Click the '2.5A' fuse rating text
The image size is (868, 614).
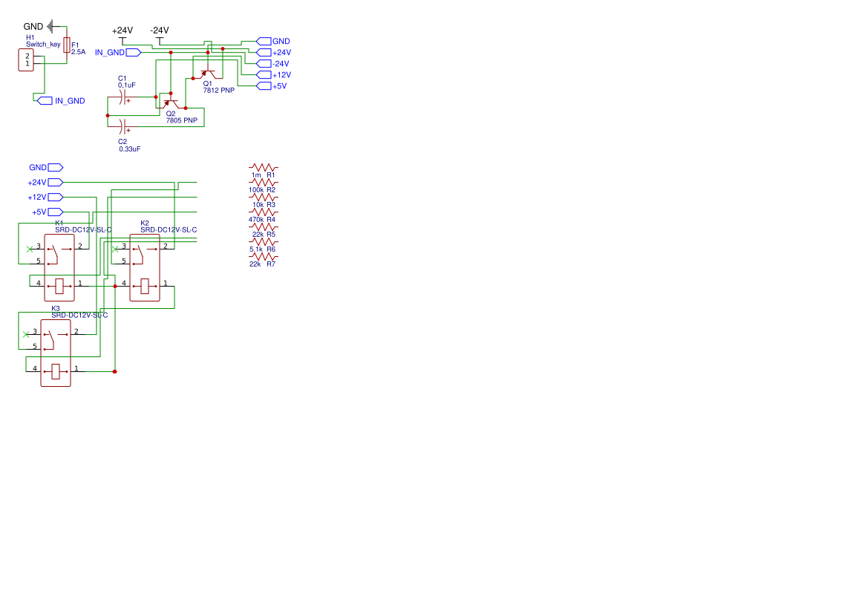click(x=78, y=52)
